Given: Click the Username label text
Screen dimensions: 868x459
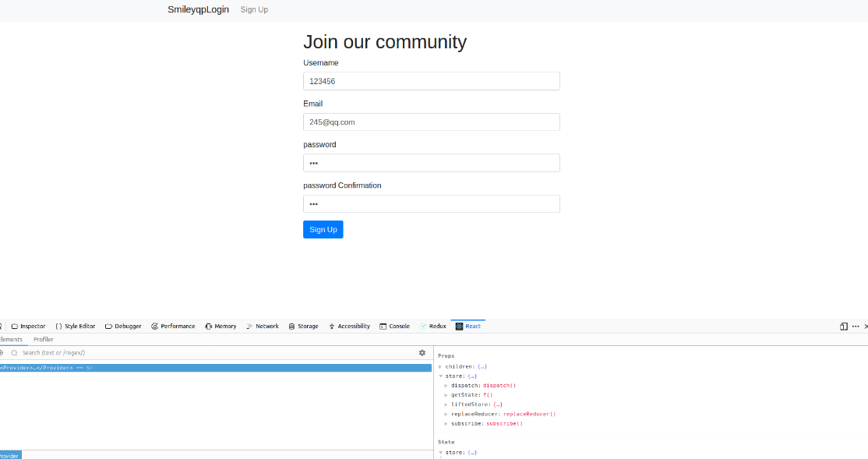Looking at the screenshot, I should [320, 62].
